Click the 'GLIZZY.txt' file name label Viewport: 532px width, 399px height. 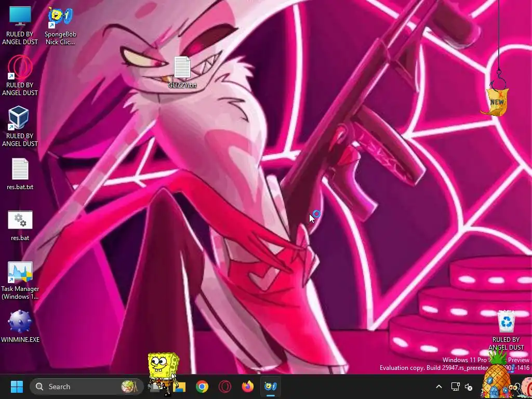point(182,85)
